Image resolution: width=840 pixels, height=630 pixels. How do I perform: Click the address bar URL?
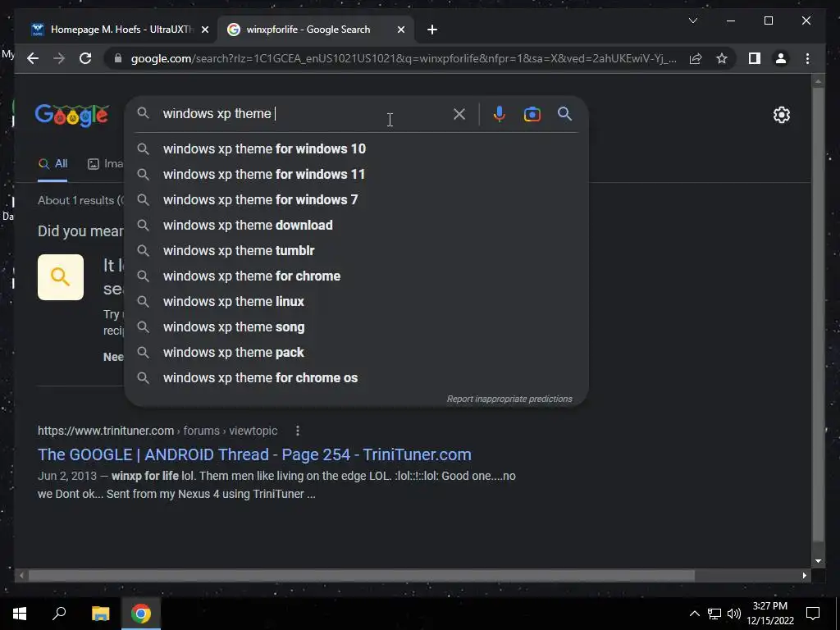coord(404,58)
